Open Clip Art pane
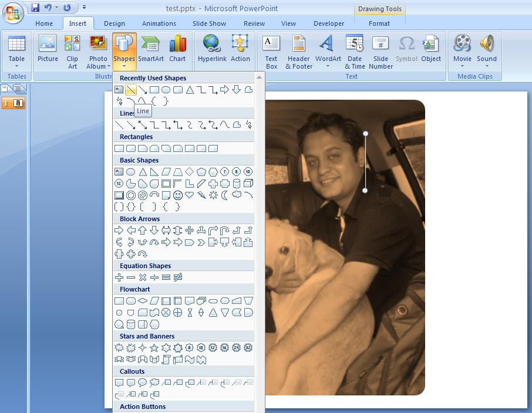The height and width of the screenshot is (413, 532). pos(72,51)
